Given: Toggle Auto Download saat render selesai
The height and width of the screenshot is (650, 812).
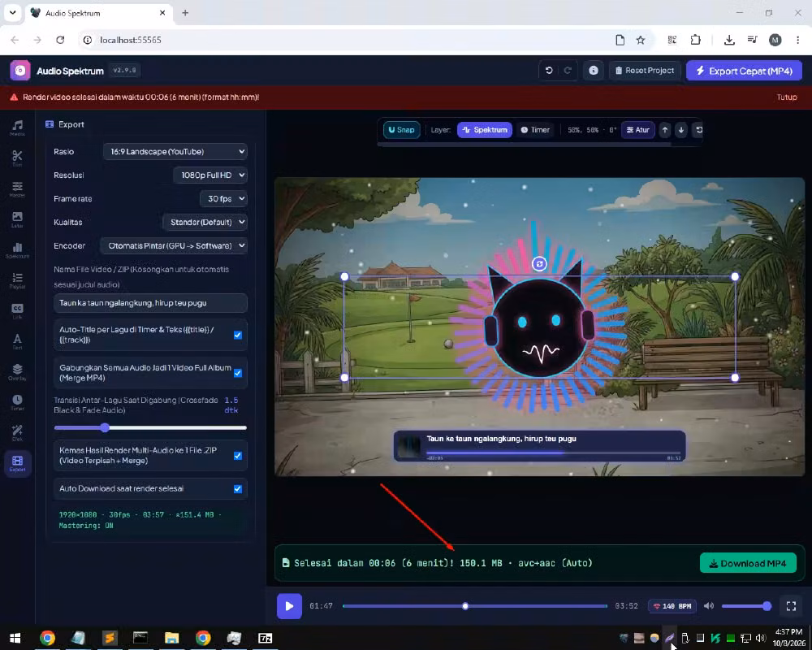Looking at the screenshot, I should 238,489.
